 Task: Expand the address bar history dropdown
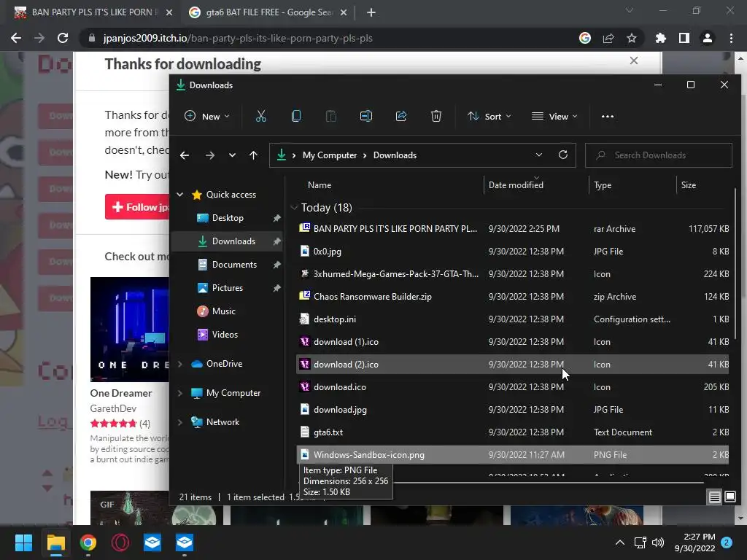(539, 155)
